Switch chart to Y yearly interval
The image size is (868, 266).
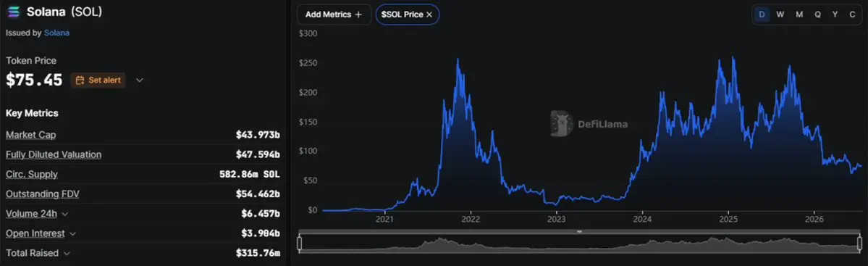point(835,14)
